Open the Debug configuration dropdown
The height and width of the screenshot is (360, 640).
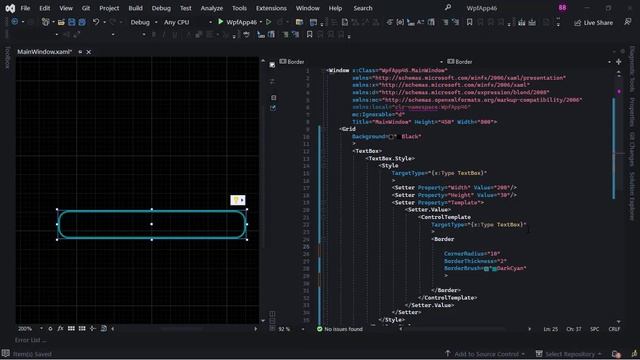click(x=143, y=22)
